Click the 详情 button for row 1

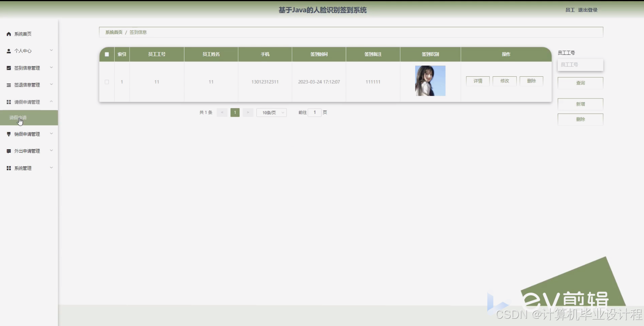pos(478,81)
